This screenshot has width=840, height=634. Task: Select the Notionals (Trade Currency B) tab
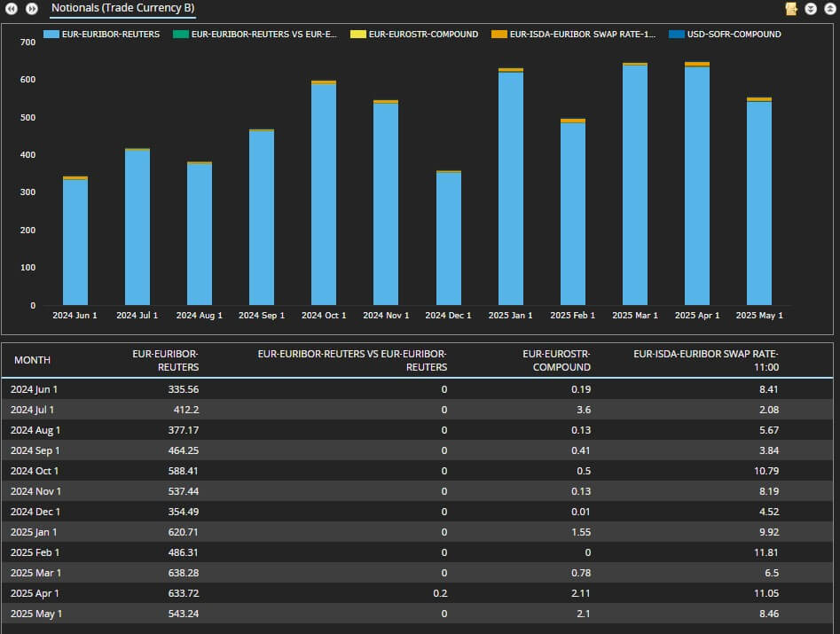point(122,9)
